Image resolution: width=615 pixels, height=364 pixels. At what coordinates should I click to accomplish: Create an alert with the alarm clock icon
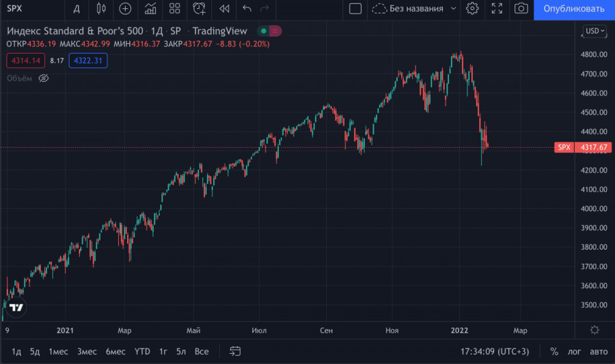pos(200,9)
